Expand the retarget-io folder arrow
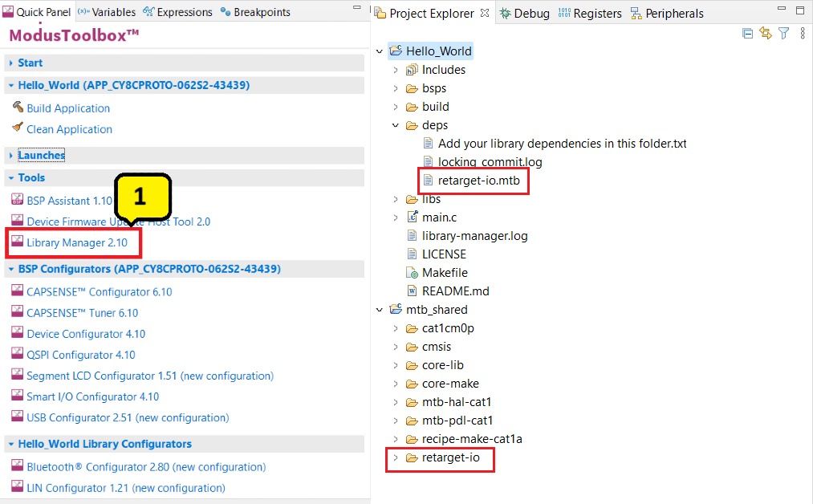Viewport: 813px width, 504px height. (396, 457)
